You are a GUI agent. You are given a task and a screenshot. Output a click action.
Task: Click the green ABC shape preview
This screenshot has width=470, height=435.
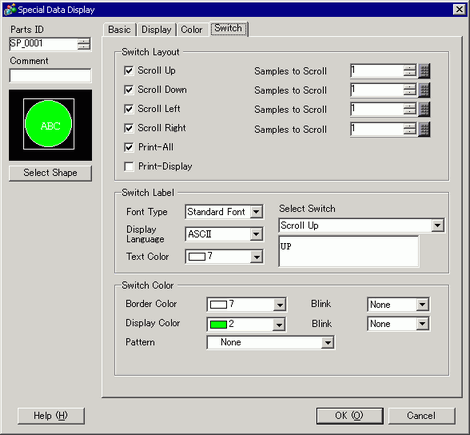click(49, 124)
